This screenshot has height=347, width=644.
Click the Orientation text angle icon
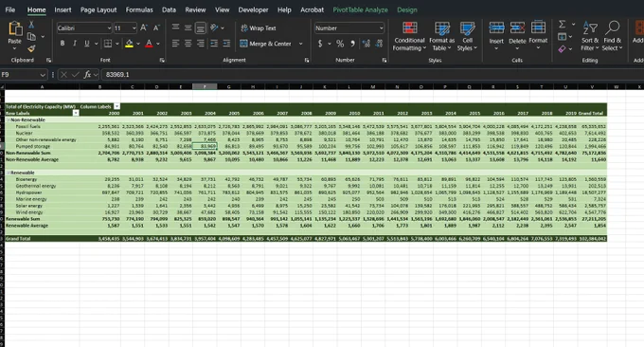tap(214, 27)
